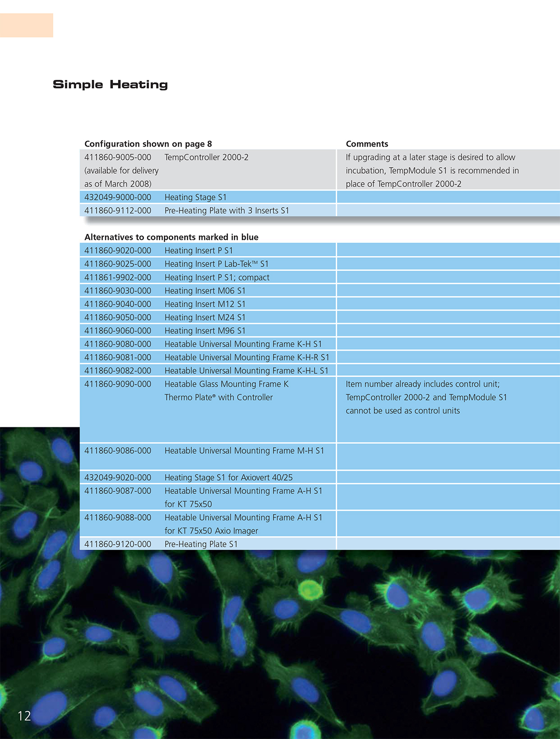Select comment 'Item number already includes control unit;'

pyautogui.click(x=423, y=384)
